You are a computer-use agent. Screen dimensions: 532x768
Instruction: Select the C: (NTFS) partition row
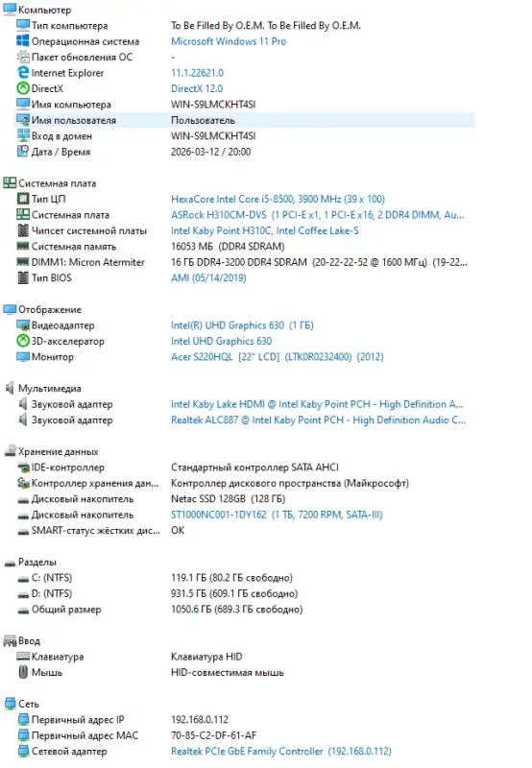click(x=52, y=578)
